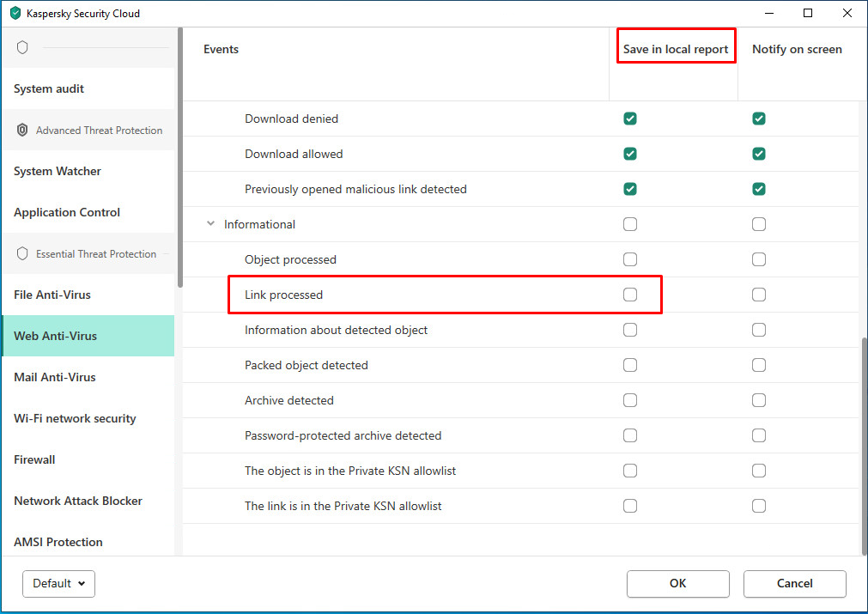This screenshot has height=614, width=868.
Task: Select Web Anti-Virus in sidebar
Action: tap(88, 336)
